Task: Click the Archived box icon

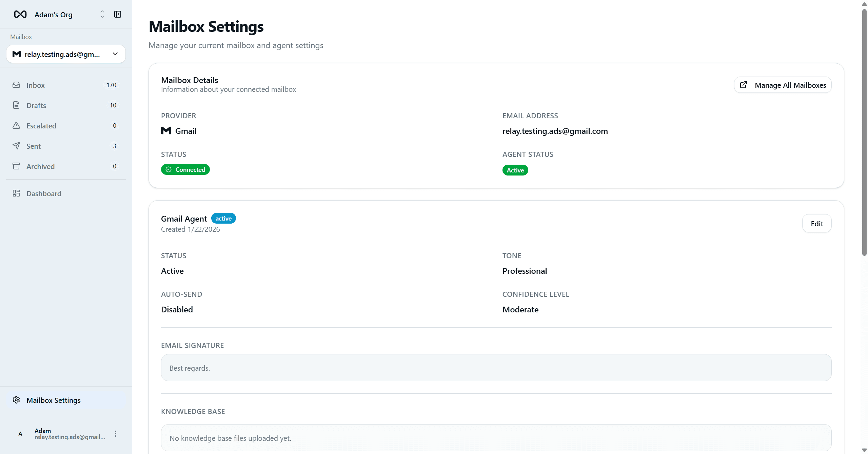Action: 16,166
